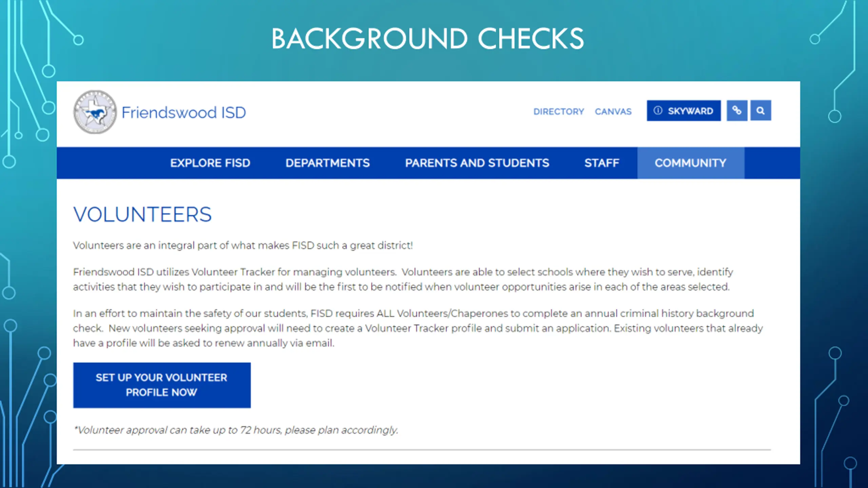The image size is (868, 488).
Task: Open the Directory link
Action: [558, 111]
